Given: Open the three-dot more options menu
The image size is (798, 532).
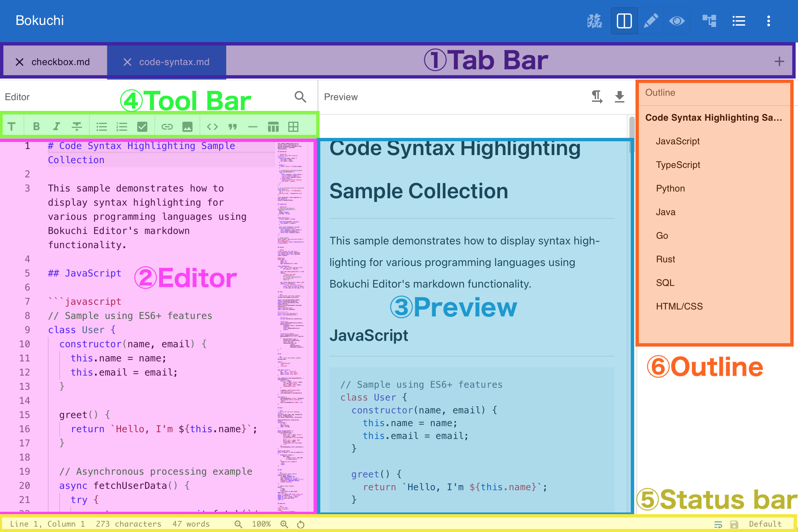Looking at the screenshot, I should [x=768, y=21].
